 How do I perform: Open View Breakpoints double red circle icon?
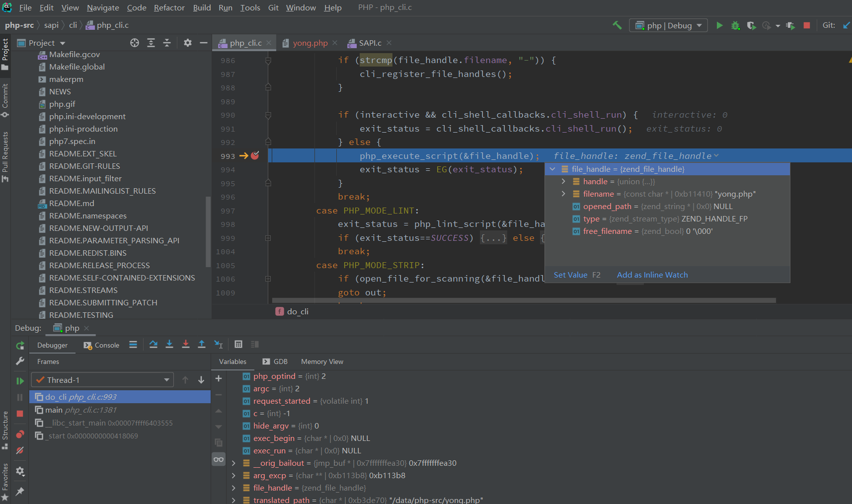point(20,434)
